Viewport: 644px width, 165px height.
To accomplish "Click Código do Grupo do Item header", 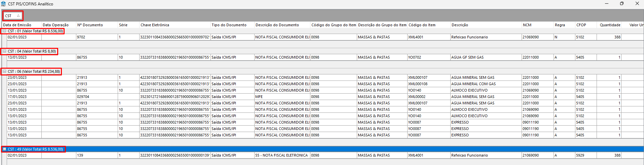I will pyautogui.click(x=334, y=25).
